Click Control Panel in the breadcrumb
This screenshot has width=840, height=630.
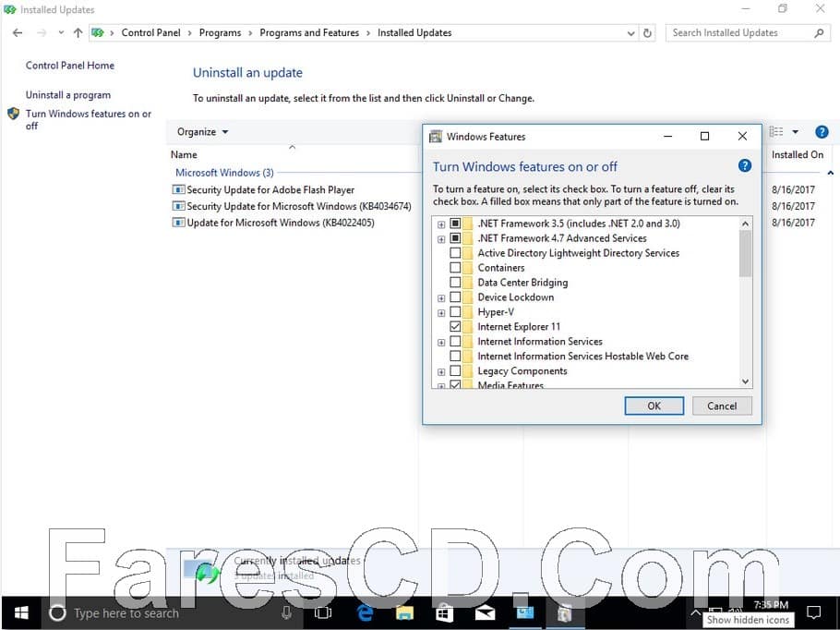coord(150,32)
